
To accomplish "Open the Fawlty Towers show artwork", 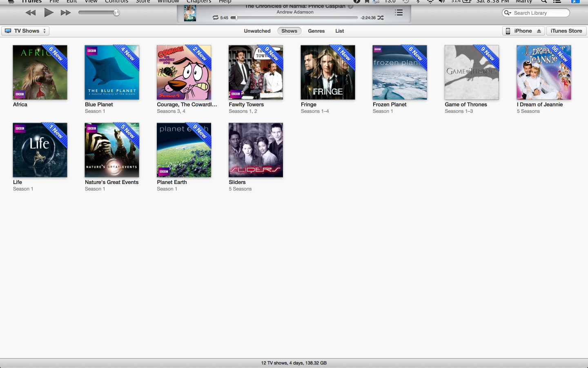I will pyautogui.click(x=256, y=72).
